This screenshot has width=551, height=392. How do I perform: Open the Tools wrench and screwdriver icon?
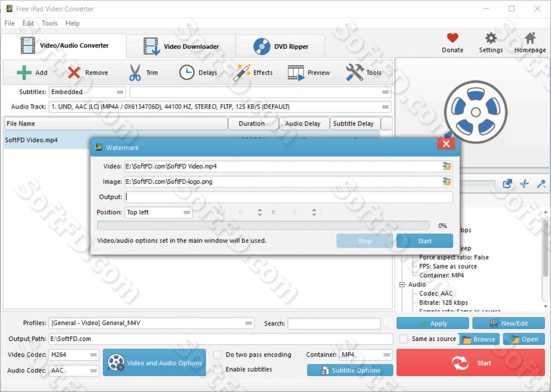click(355, 72)
